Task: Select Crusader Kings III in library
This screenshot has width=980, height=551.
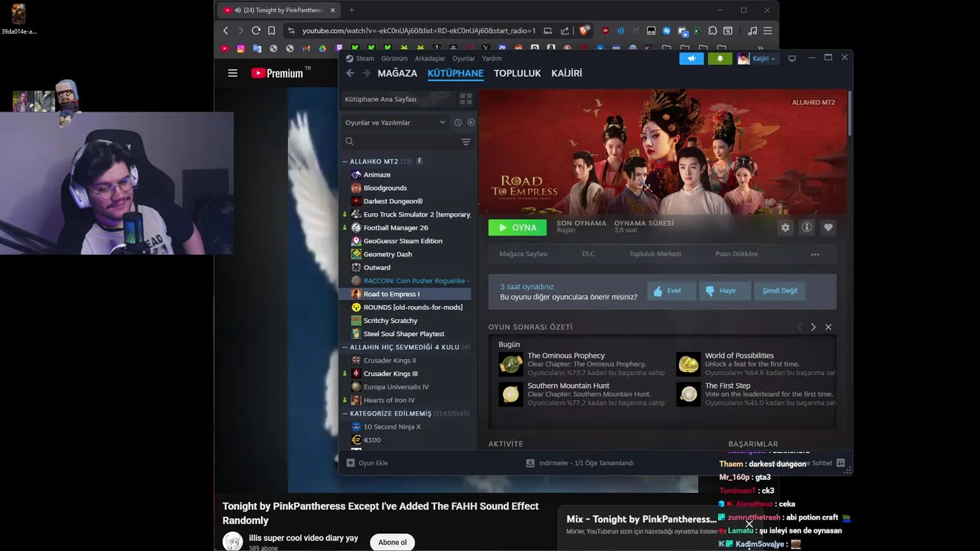Action: point(390,373)
